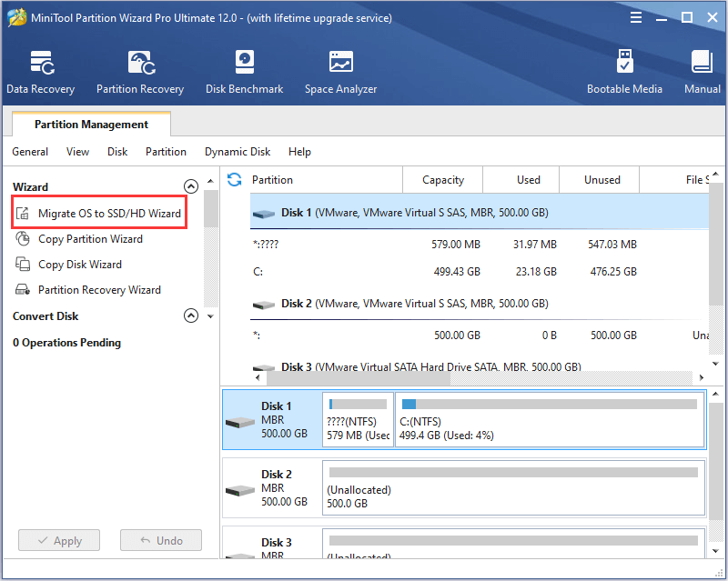This screenshot has width=728, height=581.
Task: Click the Disk 2 drive icon in disk map
Action: (x=240, y=490)
